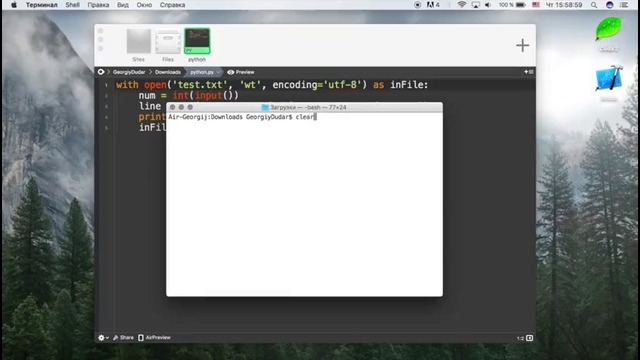Open the Wi-Fi status menu
The image size is (640, 360).
pyautogui.click(x=462, y=5)
